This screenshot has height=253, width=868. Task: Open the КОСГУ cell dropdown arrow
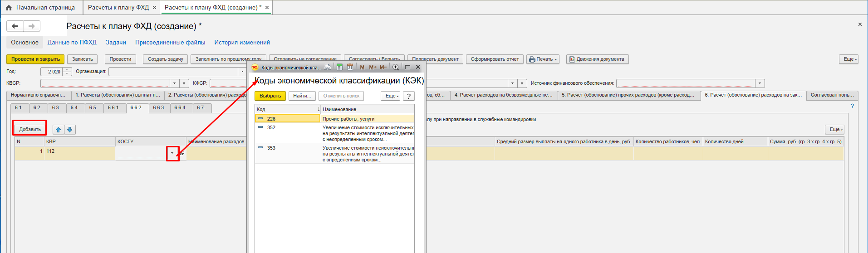click(172, 153)
